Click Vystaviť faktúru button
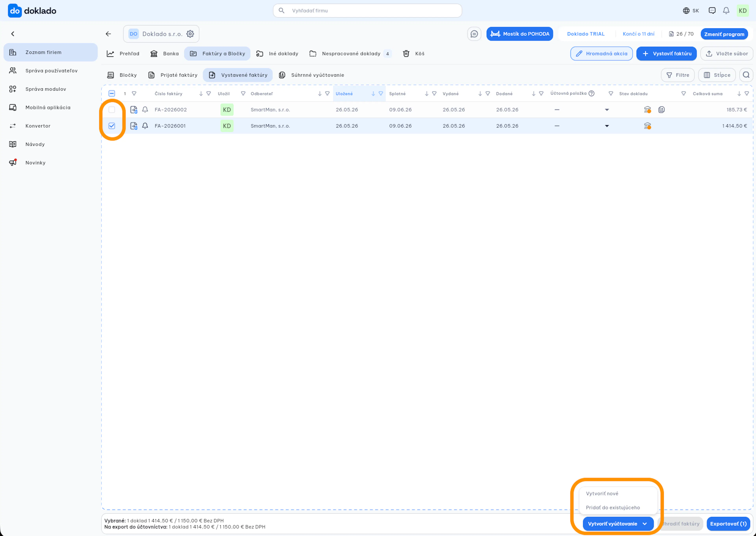The height and width of the screenshot is (536, 756). click(666, 54)
